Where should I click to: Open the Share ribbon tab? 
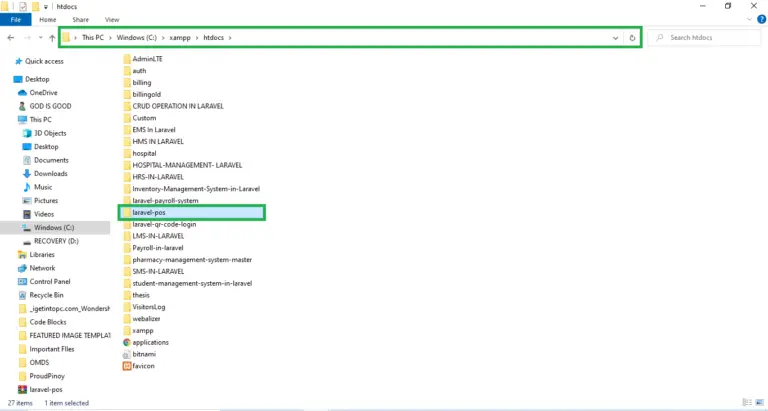tap(80, 20)
